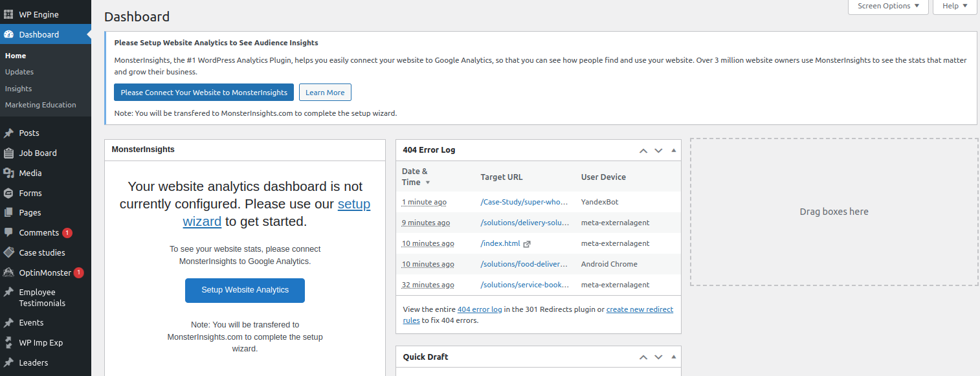The height and width of the screenshot is (376, 980).
Task: Sort by the Date & Time column
Action: click(x=415, y=177)
